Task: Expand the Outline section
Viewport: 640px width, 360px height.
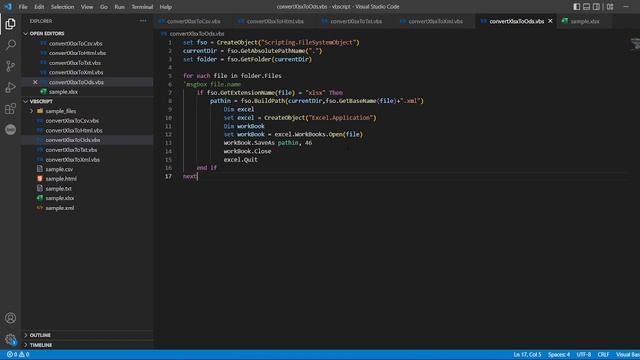Action: [x=40, y=335]
